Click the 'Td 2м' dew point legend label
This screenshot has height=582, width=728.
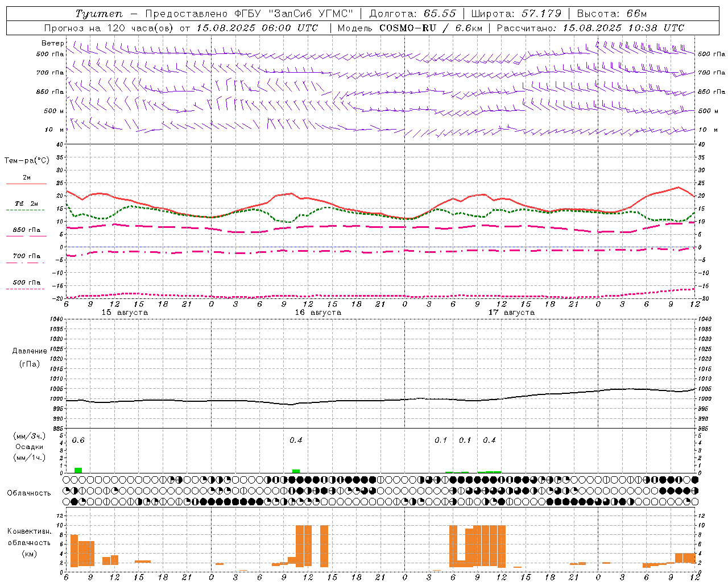click(x=26, y=203)
